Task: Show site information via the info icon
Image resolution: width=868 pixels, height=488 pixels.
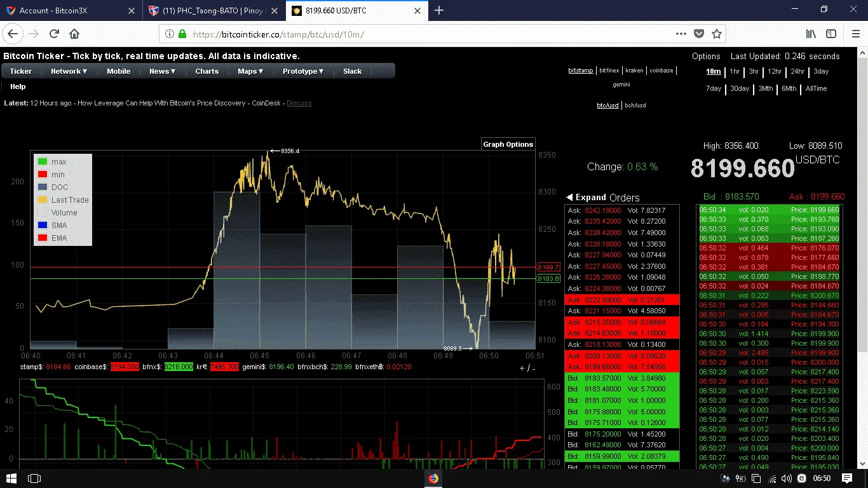Action: [170, 34]
